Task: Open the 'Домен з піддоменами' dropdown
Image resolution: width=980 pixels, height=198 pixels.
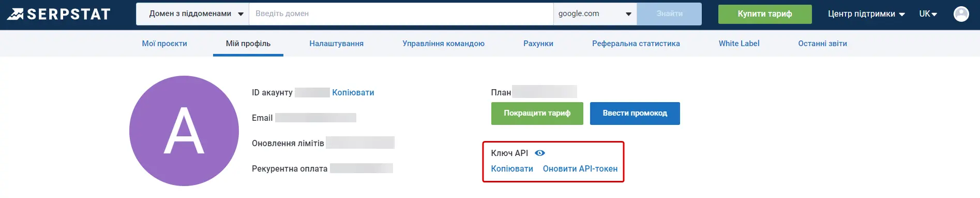Action: point(192,14)
